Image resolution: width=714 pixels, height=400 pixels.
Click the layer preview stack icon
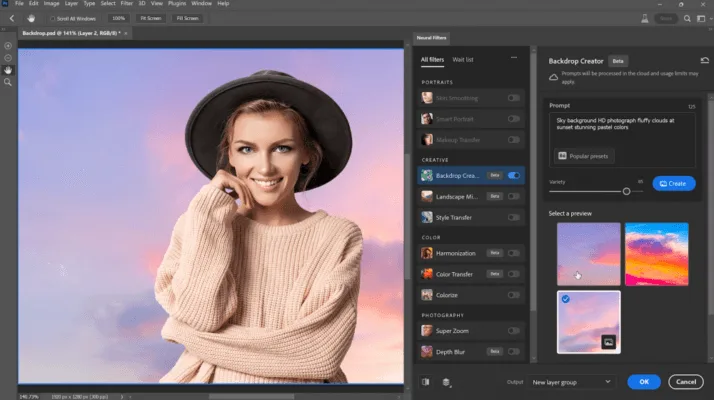[x=446, y=381]
